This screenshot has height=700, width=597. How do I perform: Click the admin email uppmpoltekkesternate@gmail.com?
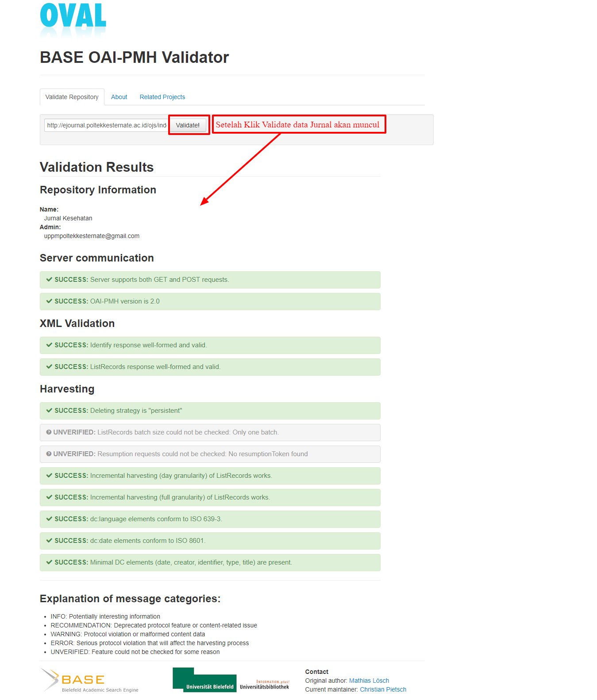pos(92,236)
